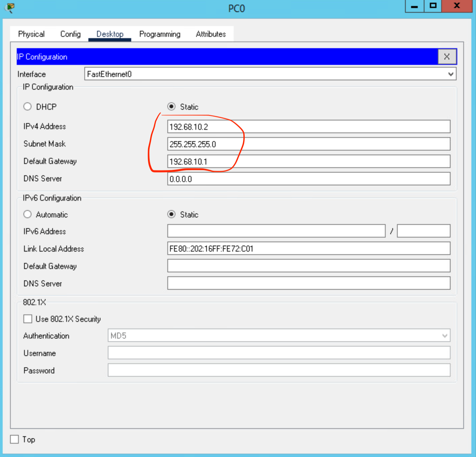Open the Physical tab

[31, 34]
